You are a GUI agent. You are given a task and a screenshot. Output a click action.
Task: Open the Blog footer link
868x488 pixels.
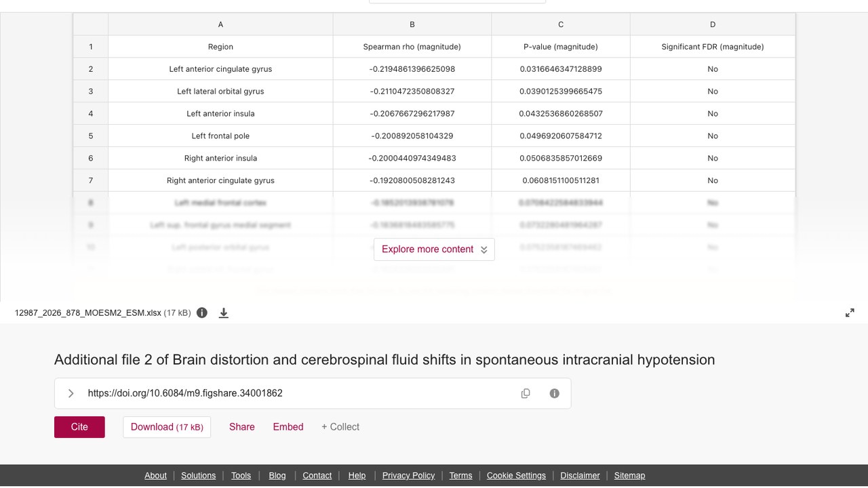point(277,476)
